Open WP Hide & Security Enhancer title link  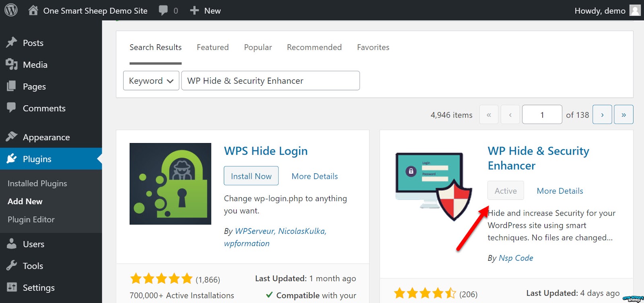click(x=538, y=158)
